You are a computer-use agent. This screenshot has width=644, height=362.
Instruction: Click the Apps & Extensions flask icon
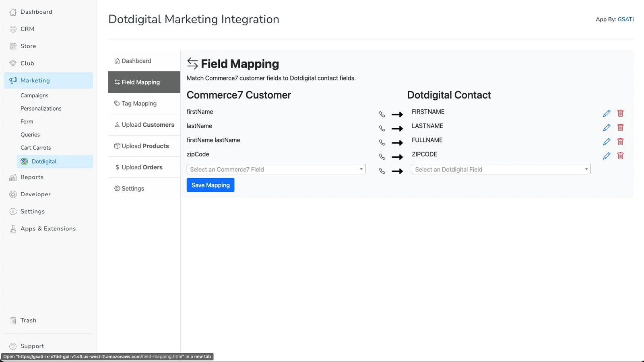(x=13, y=228)
